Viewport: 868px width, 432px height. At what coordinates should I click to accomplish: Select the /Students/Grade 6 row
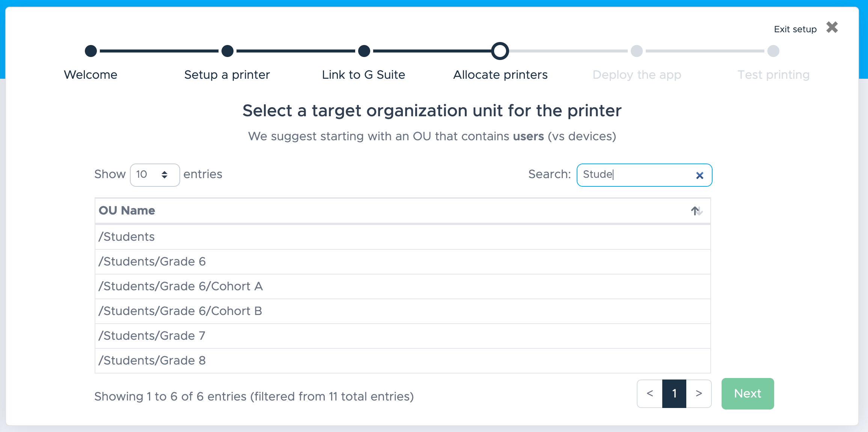tap(402, 262)
